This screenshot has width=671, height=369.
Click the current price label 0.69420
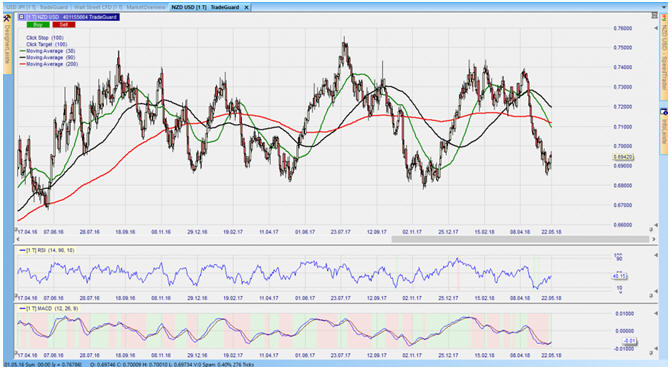click(623, 157)
